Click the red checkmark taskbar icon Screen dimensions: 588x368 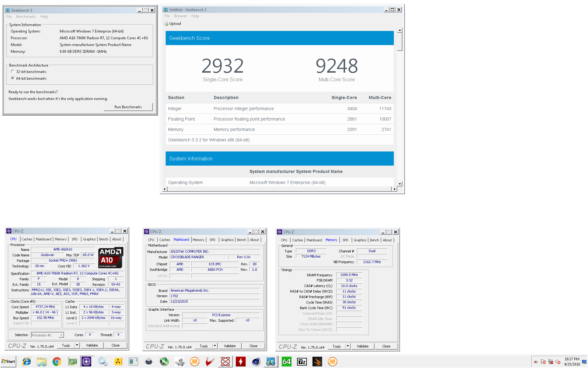tap(210, 362)
